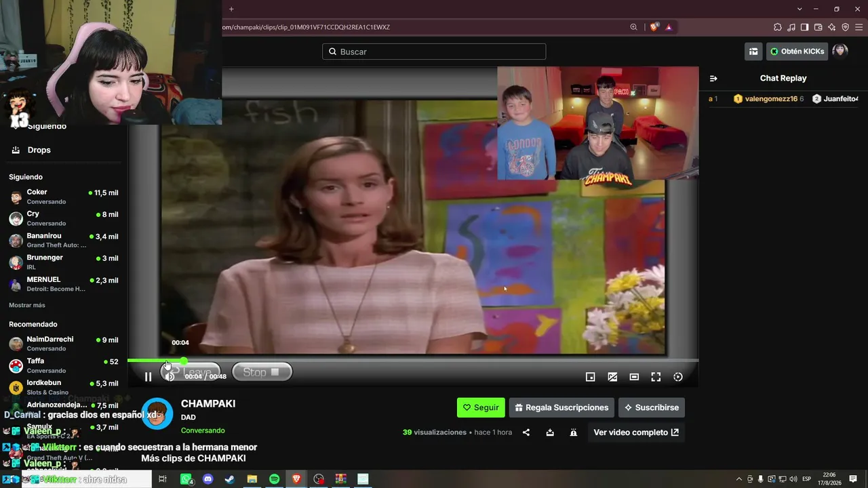The height and width of the screenshot is (488, 868).
Task: Click Regala Suscripciones button
Action: (x=561, y=407)
